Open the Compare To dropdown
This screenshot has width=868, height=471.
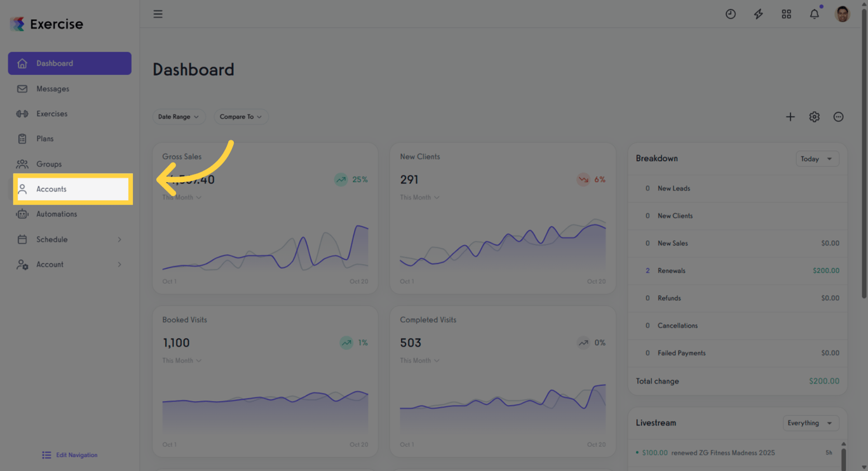tap(241, 116)
